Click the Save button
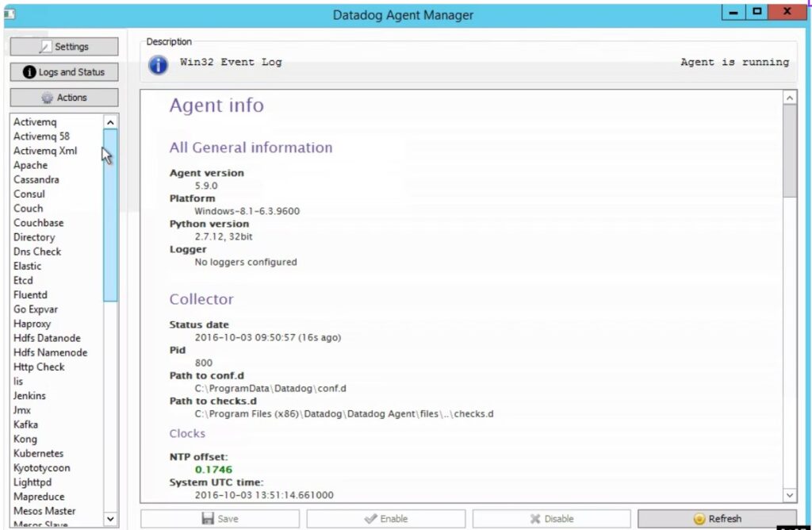The image size is (812, 530). tap(220, 519)
